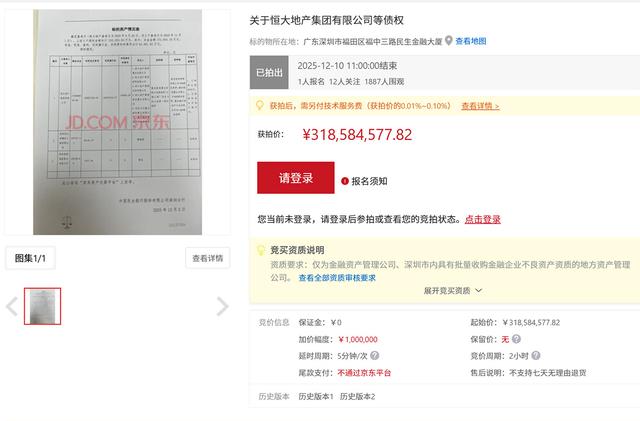Open 查看地图 map link
Screen dimensions: 640x421
point(471,41)
